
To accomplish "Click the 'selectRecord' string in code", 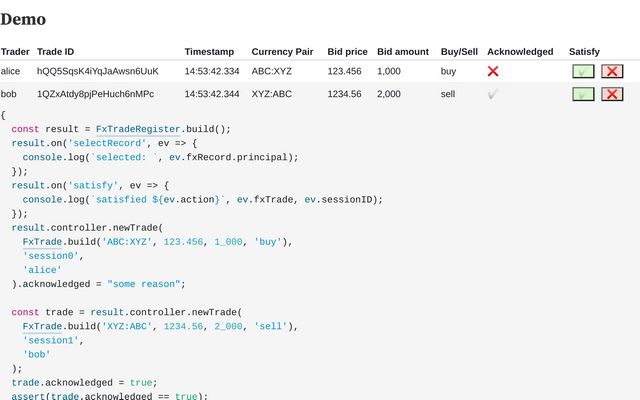I will pyautogui.click(x=107, y=143).
